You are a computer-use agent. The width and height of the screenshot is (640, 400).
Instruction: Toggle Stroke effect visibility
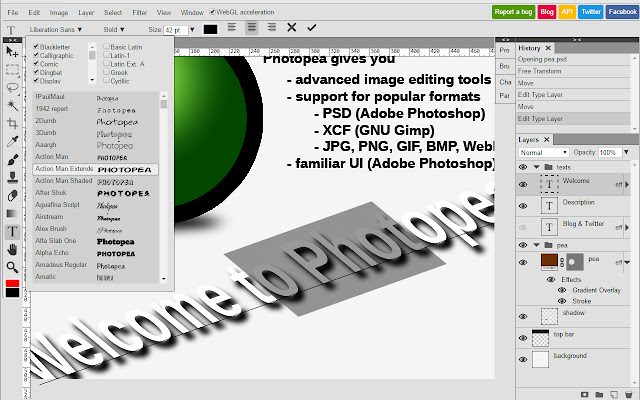(x=562, y=301)
